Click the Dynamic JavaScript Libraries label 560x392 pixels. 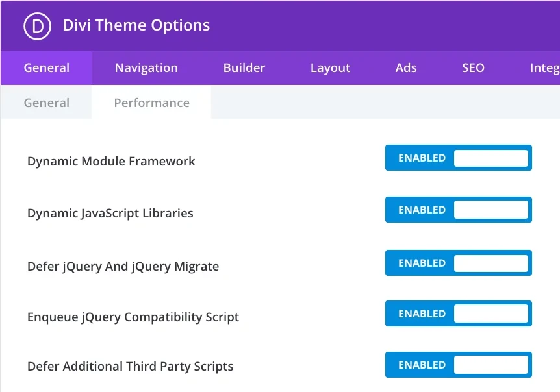pyautogui.click(x=110, y=214)
